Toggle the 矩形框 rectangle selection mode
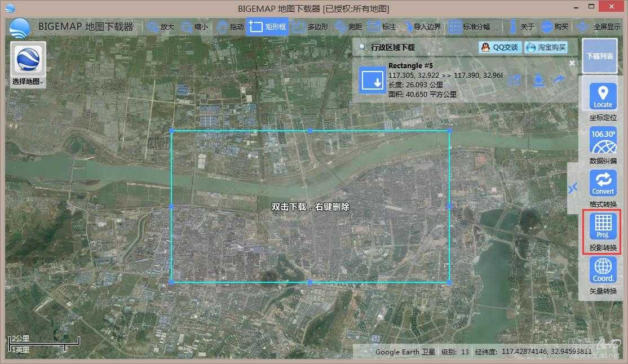The width and height of the screenshot is (628, 364). 267,26
